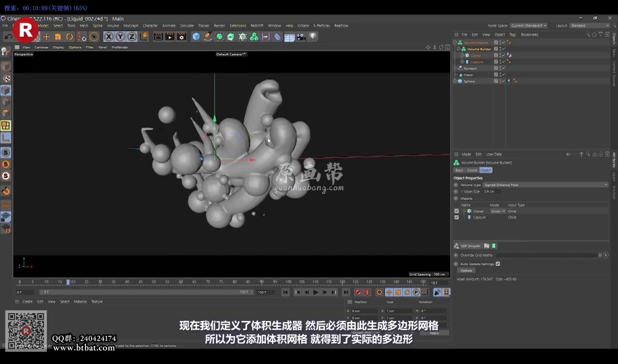The height and width of the screenshot is (364, 618).
Task: Open the Redshift menu
Action: coord(257,26)
